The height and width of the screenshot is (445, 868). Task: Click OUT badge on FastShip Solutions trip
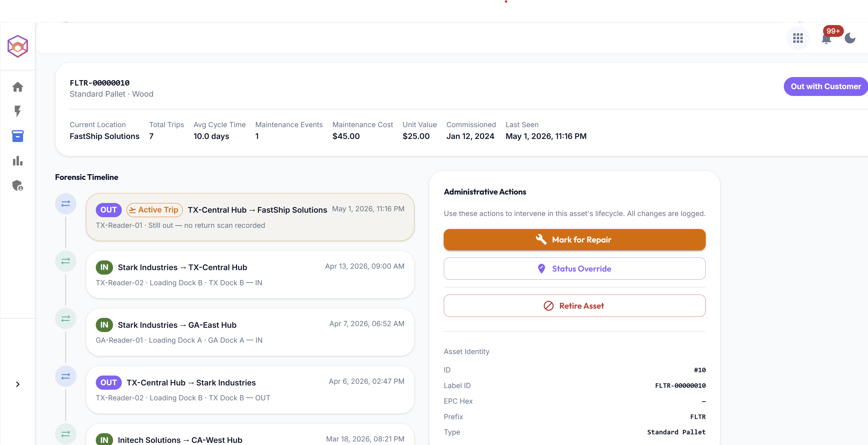(109, 210)
